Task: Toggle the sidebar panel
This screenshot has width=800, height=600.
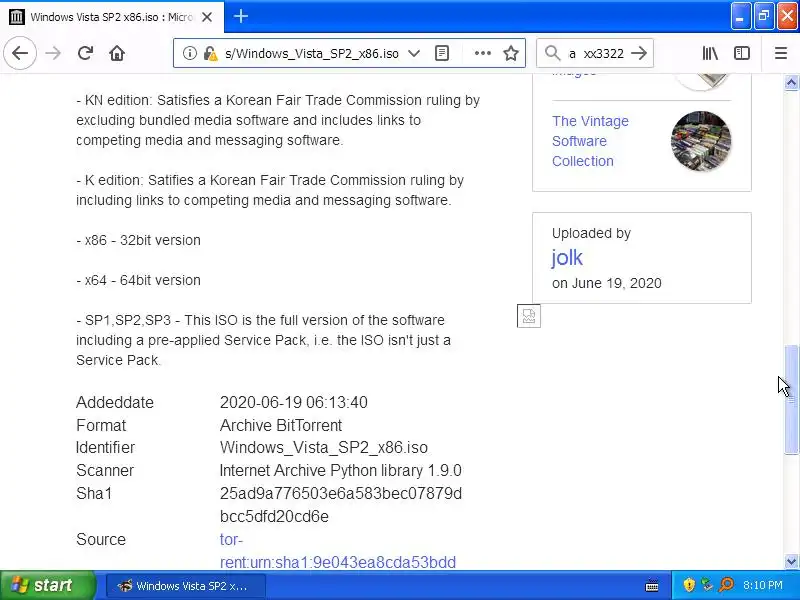Action: pyautogui.click(x=742, y=53)
